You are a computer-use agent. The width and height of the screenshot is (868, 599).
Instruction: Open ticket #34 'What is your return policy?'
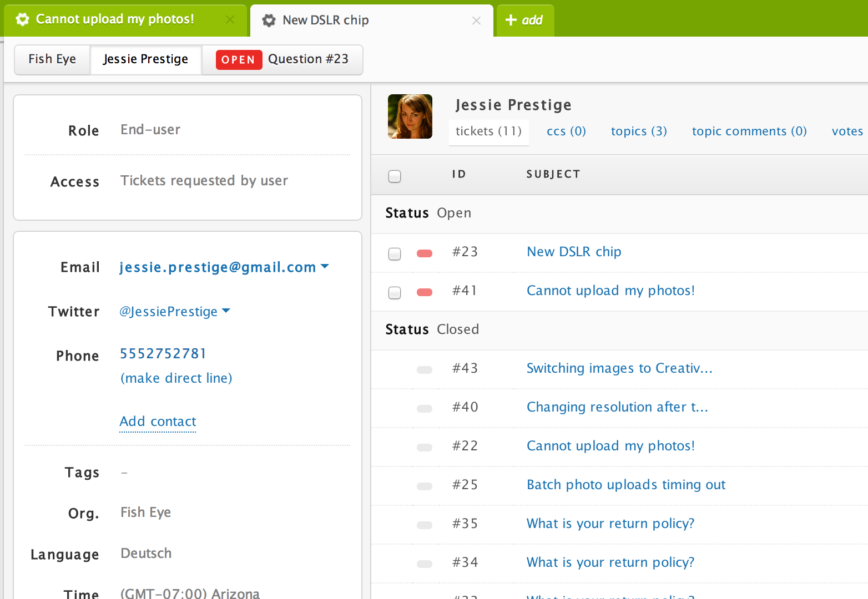tap(610, 562)
